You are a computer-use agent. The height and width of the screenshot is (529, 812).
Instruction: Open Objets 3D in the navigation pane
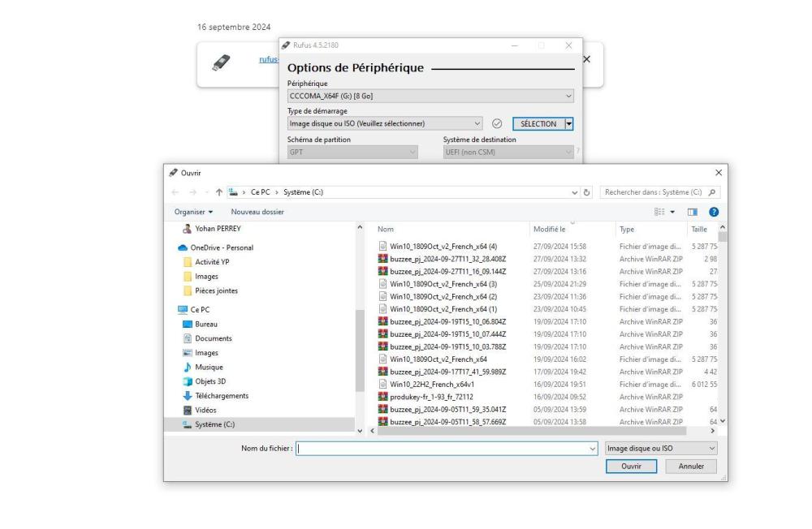(210, 381)
